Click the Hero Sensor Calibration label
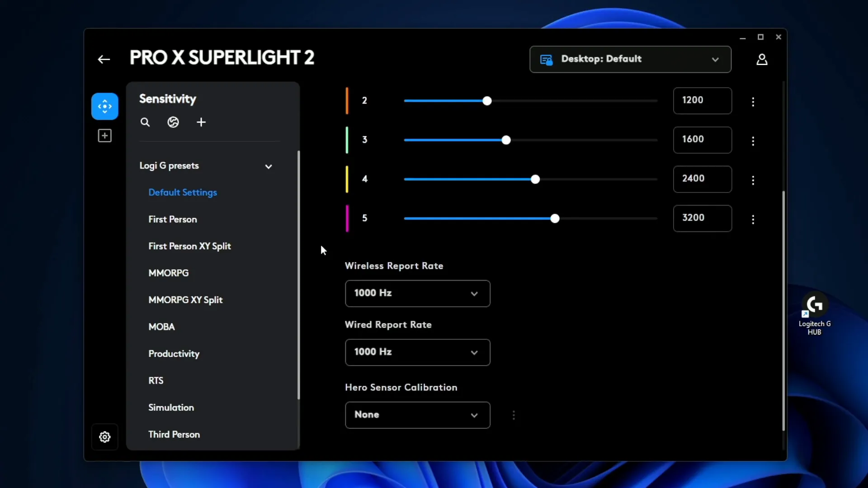This screenshot has height=488, width=868. click(401, 388)
